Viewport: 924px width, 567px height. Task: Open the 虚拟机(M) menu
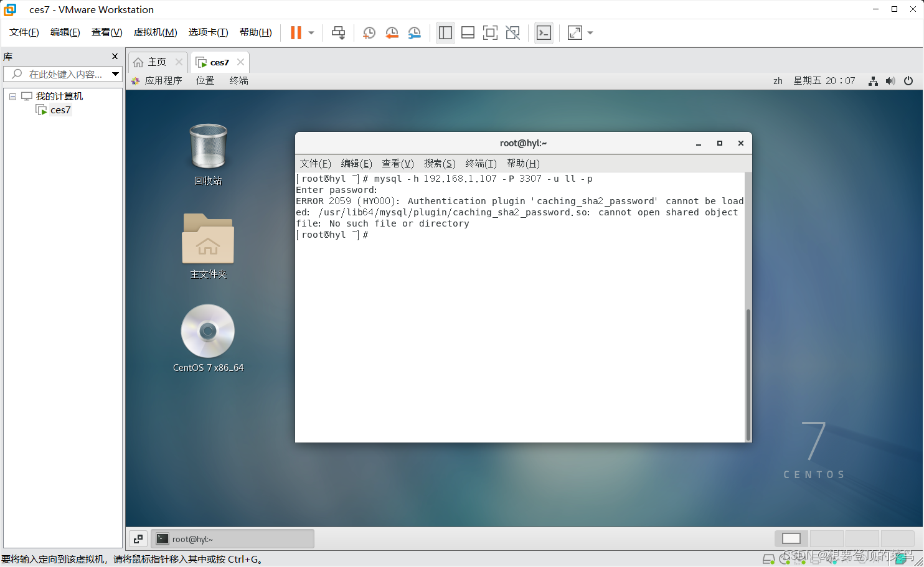point(156,32)
